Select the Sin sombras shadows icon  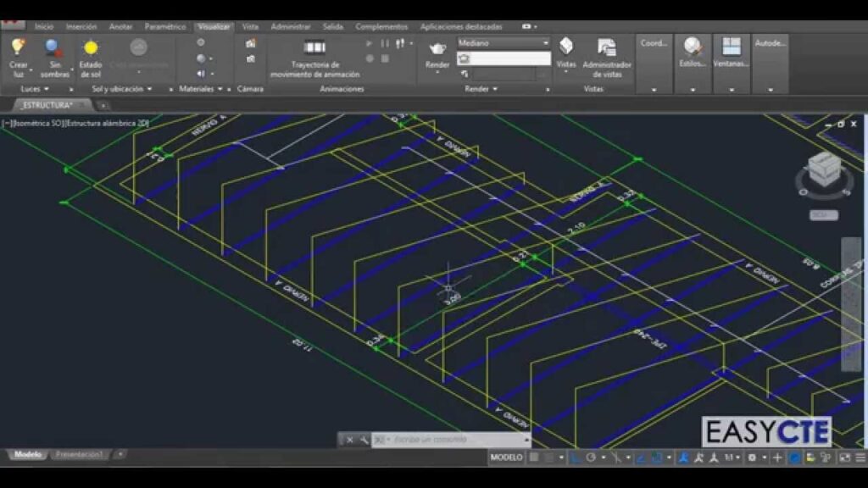coord(54,48)
